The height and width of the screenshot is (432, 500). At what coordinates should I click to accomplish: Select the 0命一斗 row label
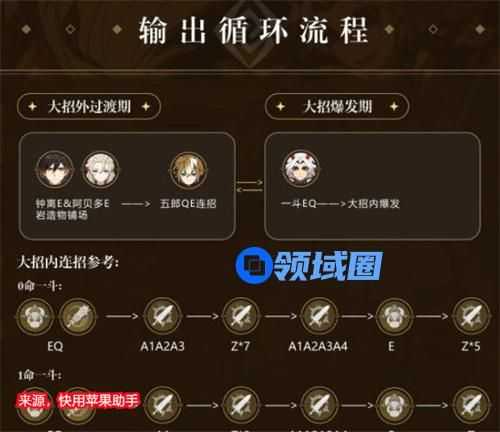(39, 286)
